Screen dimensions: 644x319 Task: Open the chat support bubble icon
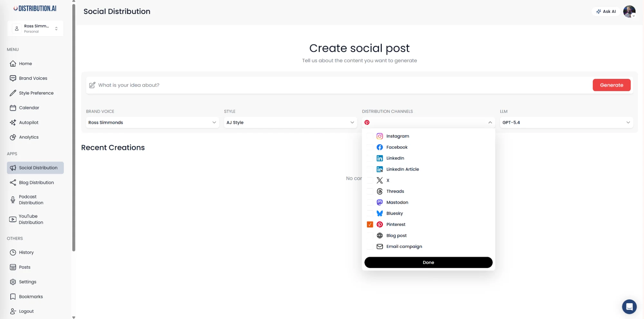[x=629, y=307]
